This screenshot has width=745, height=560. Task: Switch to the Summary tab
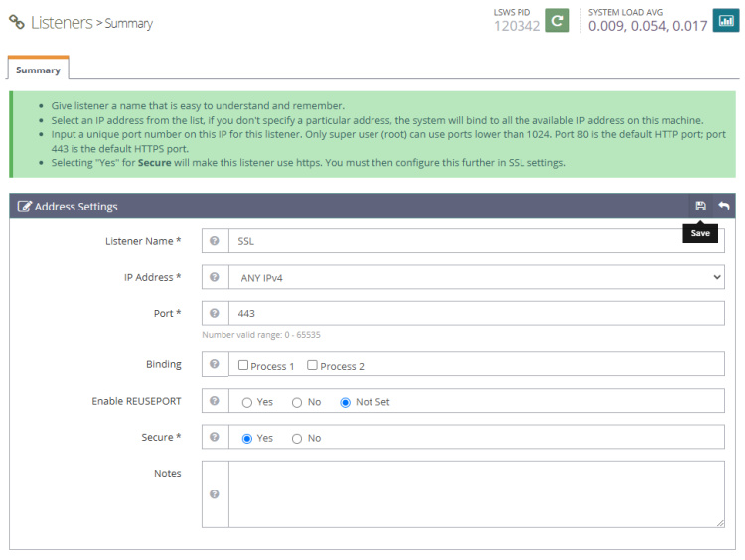pyautogui.click(x=38, y=70)
